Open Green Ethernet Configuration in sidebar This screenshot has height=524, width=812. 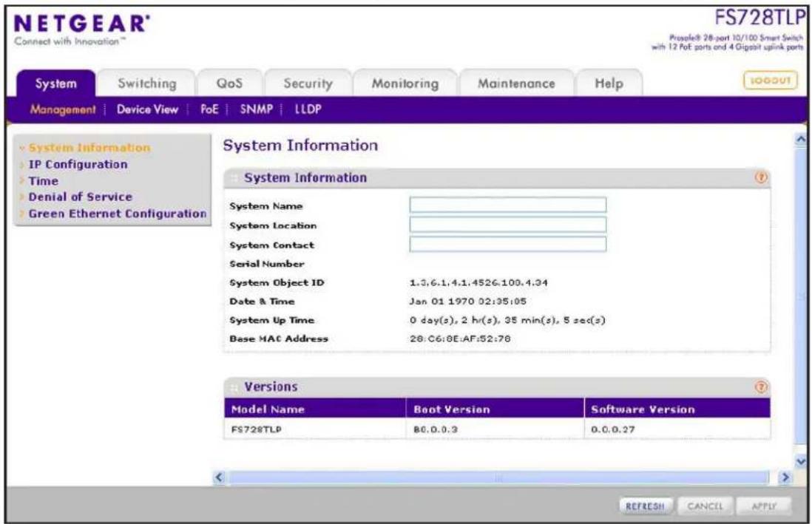117,214
